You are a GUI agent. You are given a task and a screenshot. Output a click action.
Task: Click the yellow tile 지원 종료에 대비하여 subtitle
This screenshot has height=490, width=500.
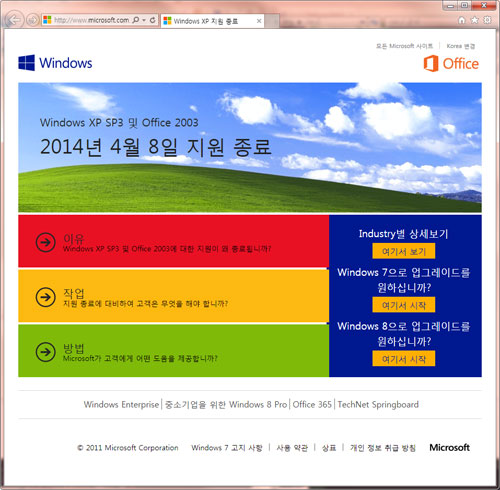pos(146,303)
